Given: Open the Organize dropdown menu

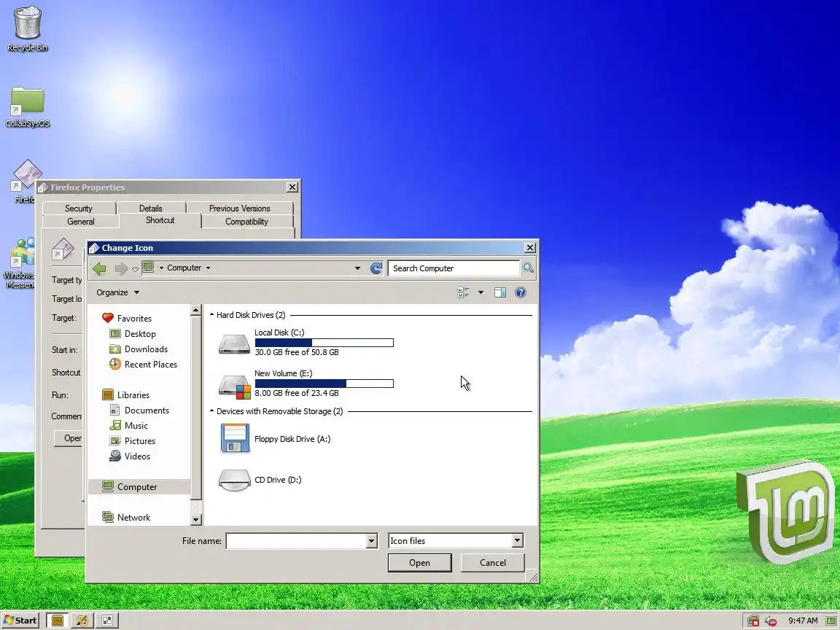Looking at the screenshot, I should point(117,292).
